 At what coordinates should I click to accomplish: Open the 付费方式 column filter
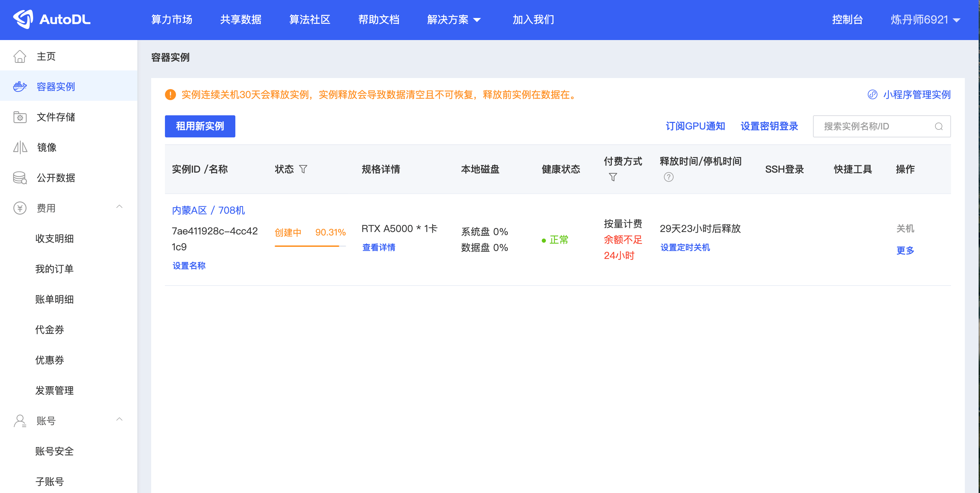pyautogui.click(x=612, y=177)
